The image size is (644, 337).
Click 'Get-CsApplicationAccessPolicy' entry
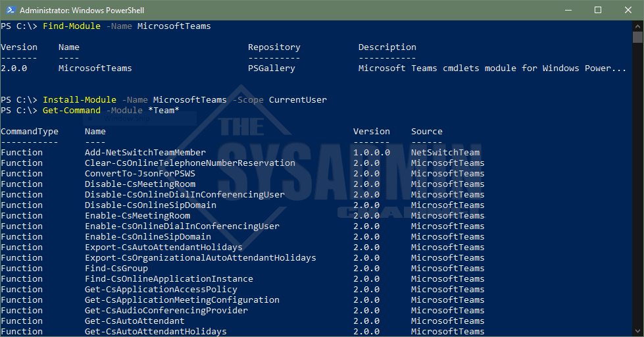pos(161,290)
